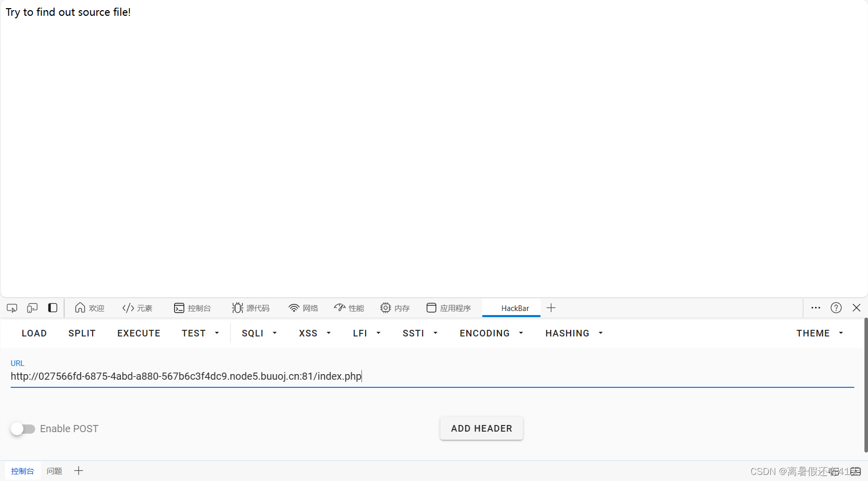
Task: Open the 内存 memory tab
Action: [x=395, y=308]
